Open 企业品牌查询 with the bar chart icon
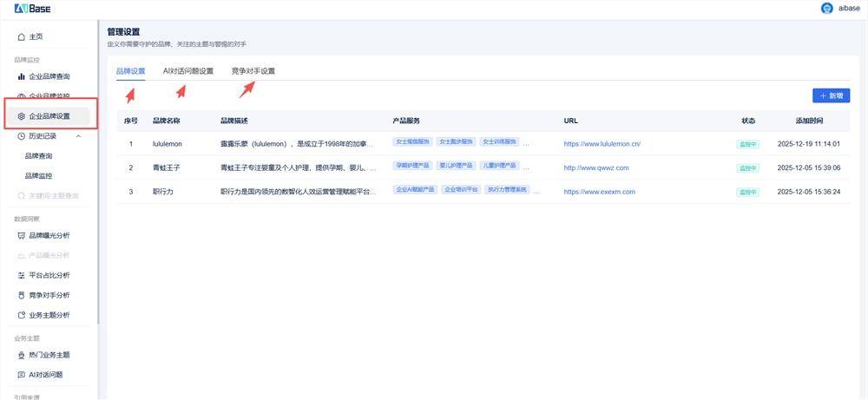Viewport: 868px width, 400px height. click(x=43, y=76)
